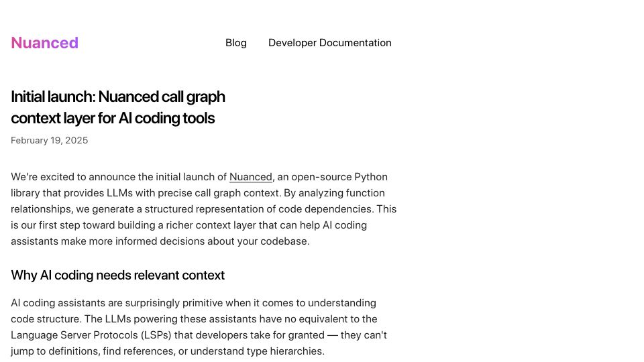Click the title line "context layer for AI coding tools"
This screenshot has width=644, height=362.
[x=113, y=118]
